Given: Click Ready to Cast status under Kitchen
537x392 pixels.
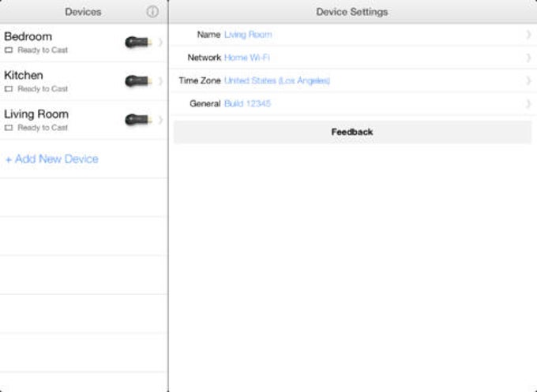Looking at the screenshot, I should click(43, 89).
